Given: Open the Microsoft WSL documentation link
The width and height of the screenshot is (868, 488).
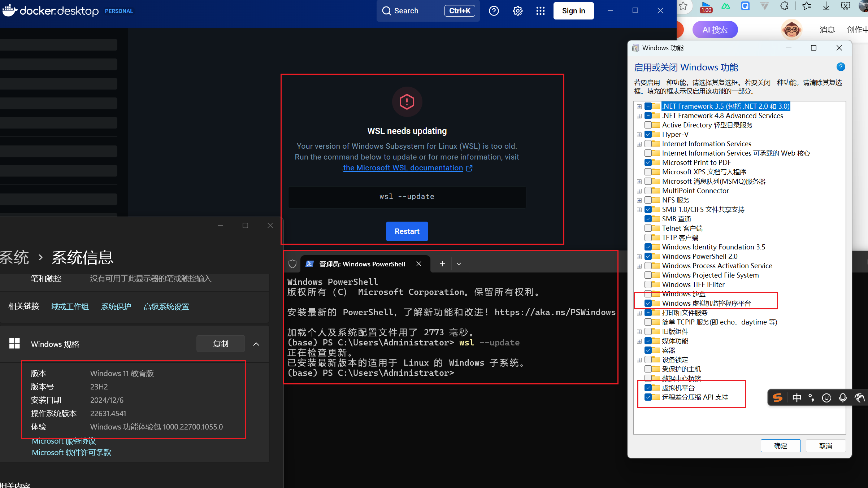Looking at the screenshot, I should (x=403, y=168).
